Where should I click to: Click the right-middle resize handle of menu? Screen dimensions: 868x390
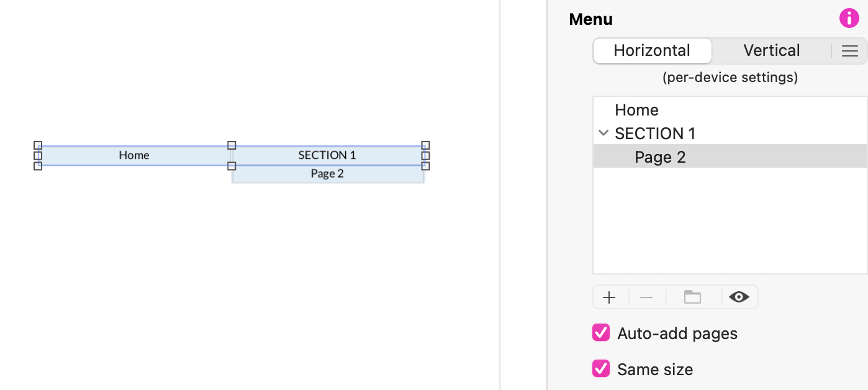[425, 155]
